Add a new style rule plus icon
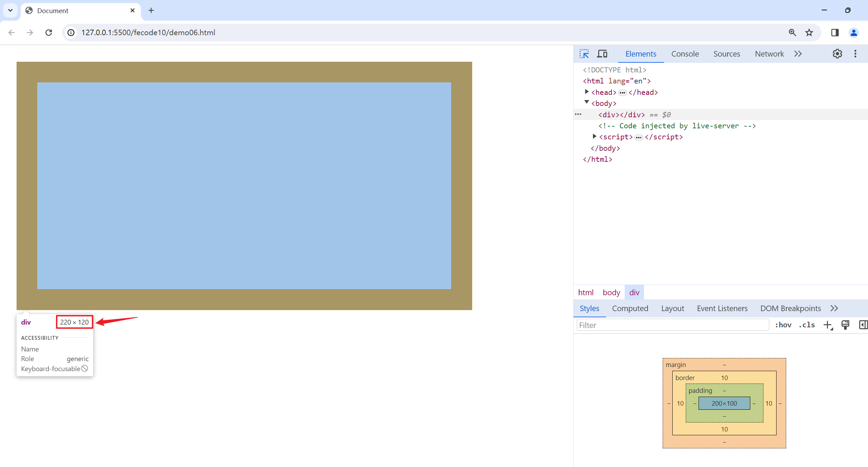 click(828, 325)
